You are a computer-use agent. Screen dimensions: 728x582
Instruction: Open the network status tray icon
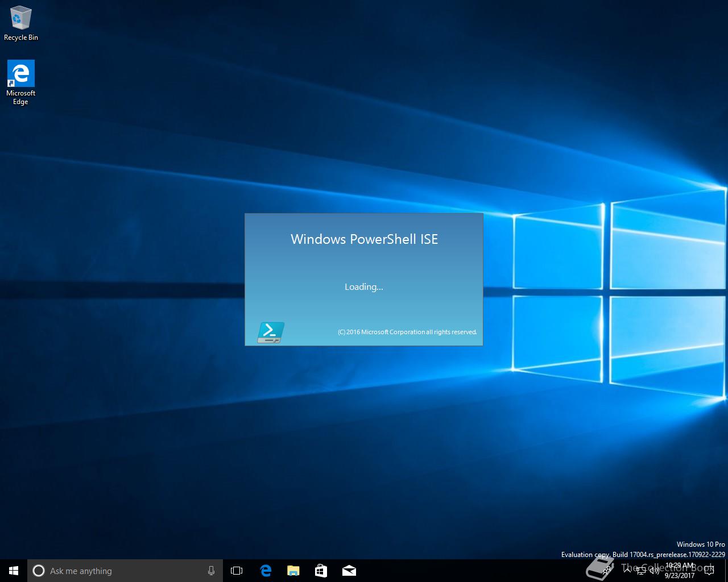(641, 571)
